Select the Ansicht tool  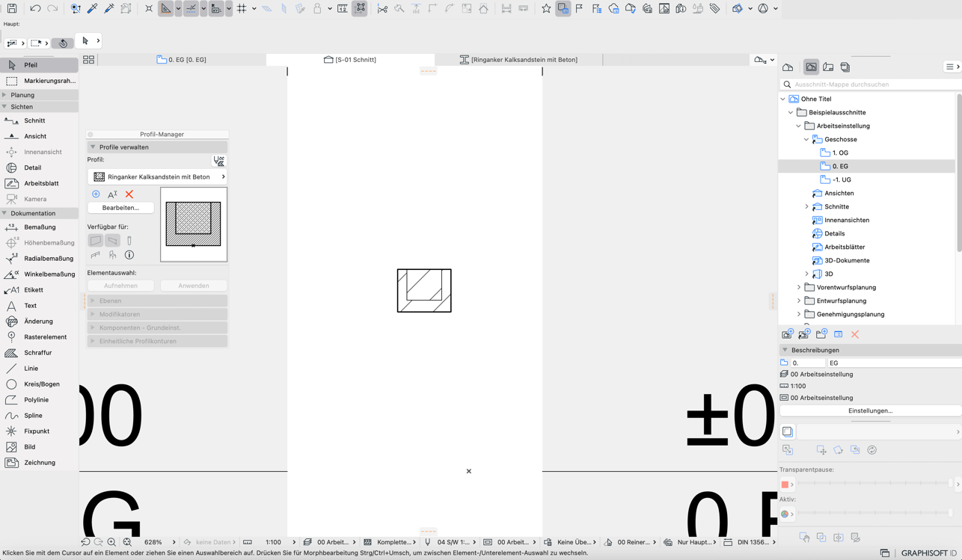[x=39, y=136]
